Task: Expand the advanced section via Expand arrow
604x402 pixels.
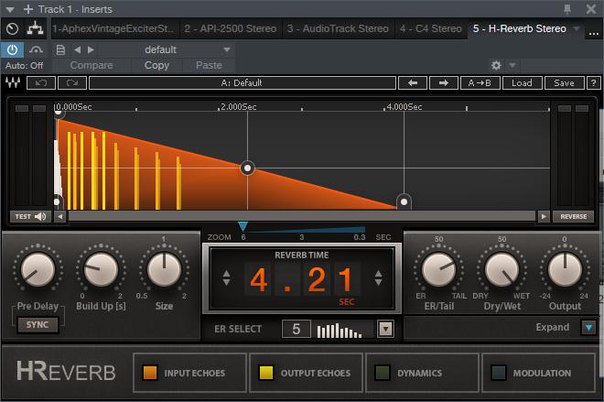Action: pyautogui.click(x=589, y=327)
